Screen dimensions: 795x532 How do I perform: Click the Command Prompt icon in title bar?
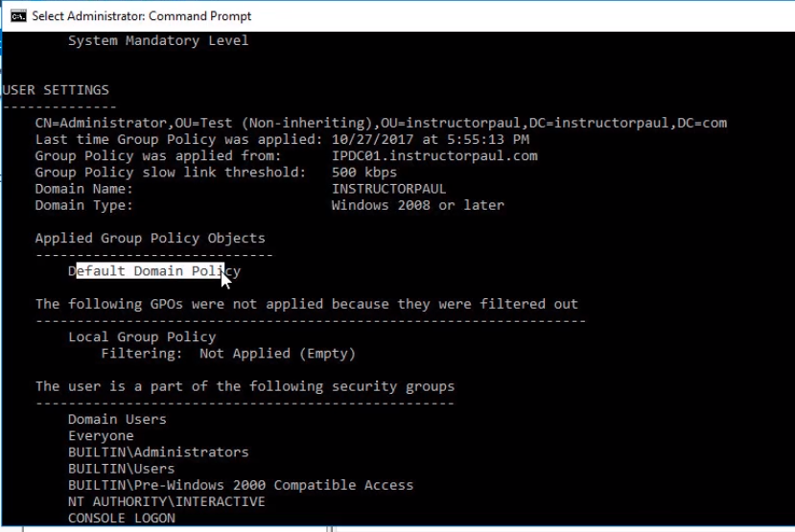pos(18,16)
